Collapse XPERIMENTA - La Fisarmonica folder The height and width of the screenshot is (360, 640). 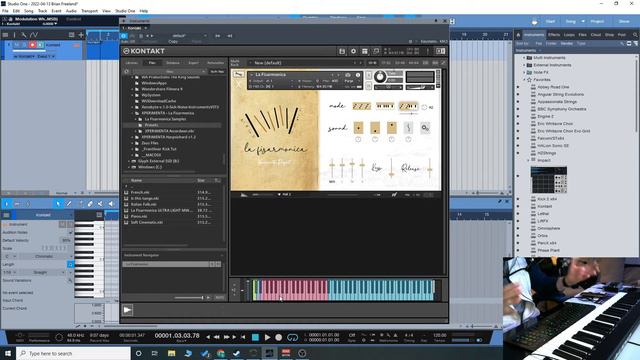(x=133, y=113)
